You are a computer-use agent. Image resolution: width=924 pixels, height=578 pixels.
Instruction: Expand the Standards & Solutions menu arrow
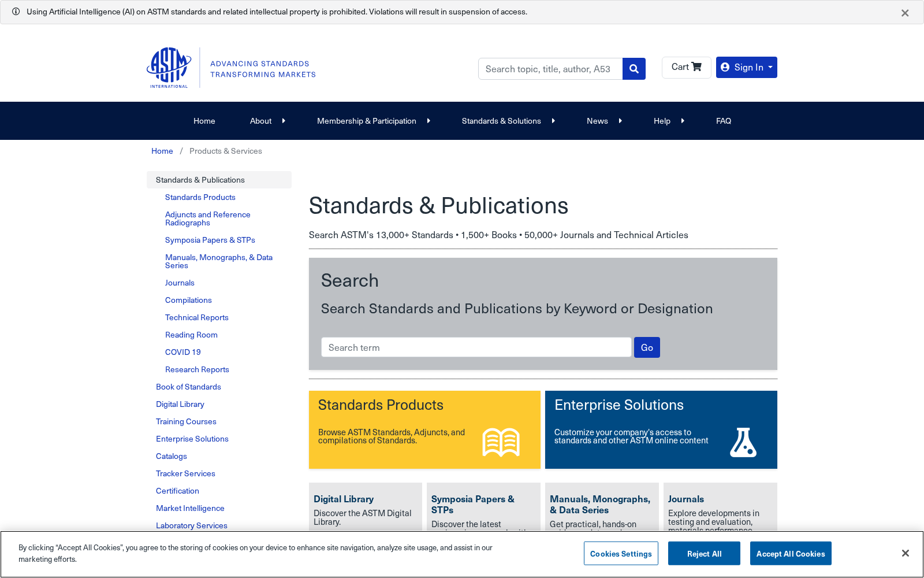553,121
